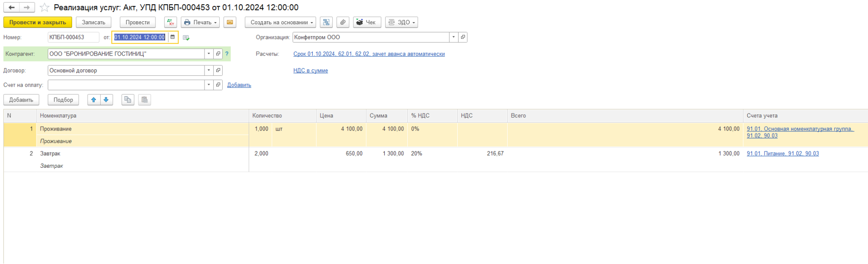Image resolution: width=868 pixels, height=264 pixels.
Task: Open counterparty card icon for БРОНИРОВАНИЕ ГОСТИНИЦ
Action: [218, 54]
